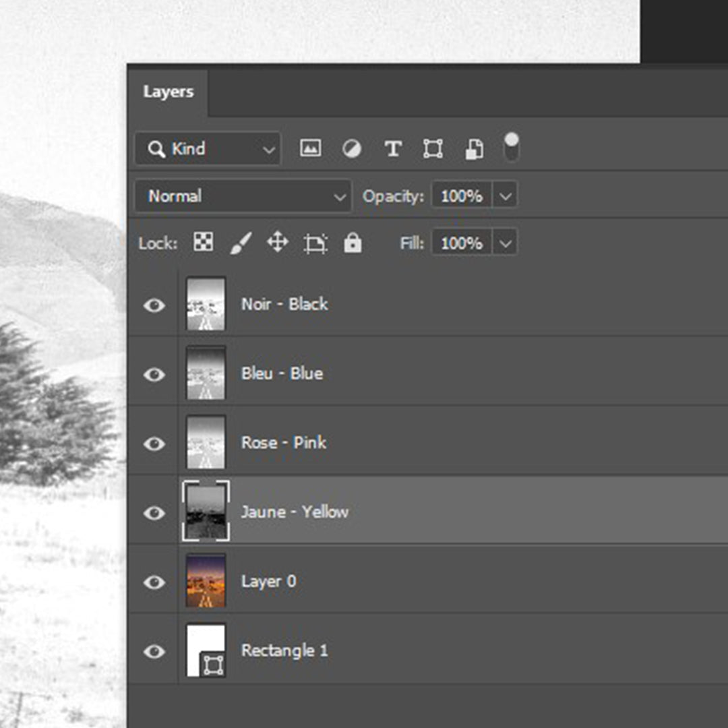Lock layer position move icon

point(278,243)
